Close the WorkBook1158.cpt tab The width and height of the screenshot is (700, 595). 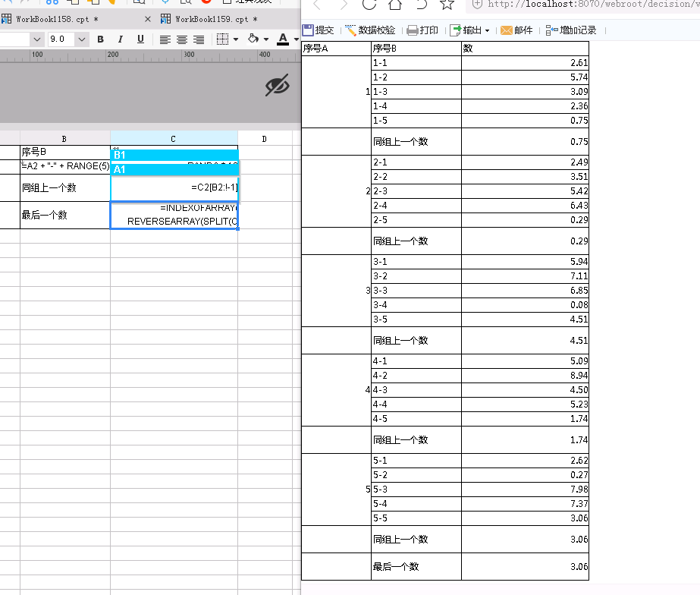(148, 19)
